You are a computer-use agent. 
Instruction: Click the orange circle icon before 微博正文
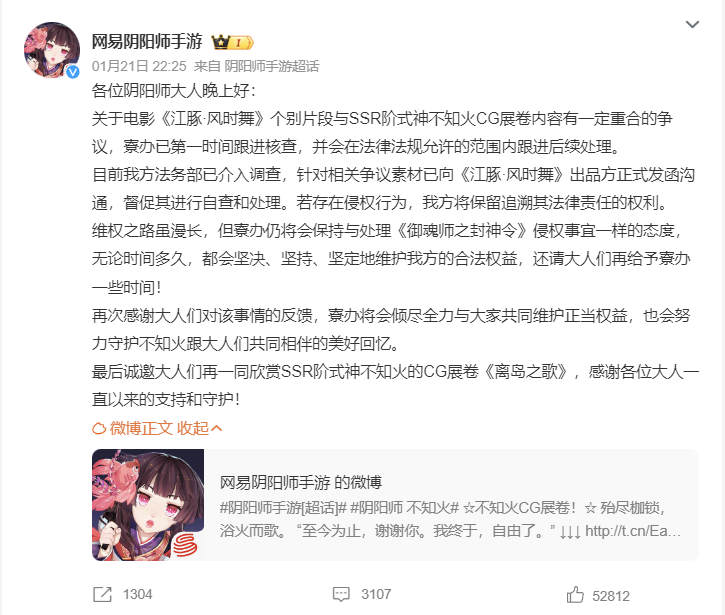(x=99, y=429)
